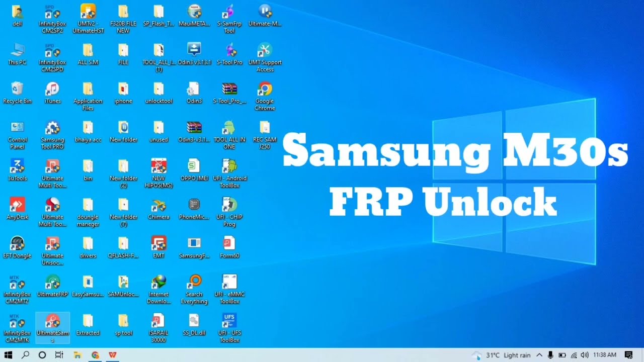The height and width of the screenshot is (362, 644).
Task: Open UFI - UFS ToolBox icon
Action: (229, 328)
